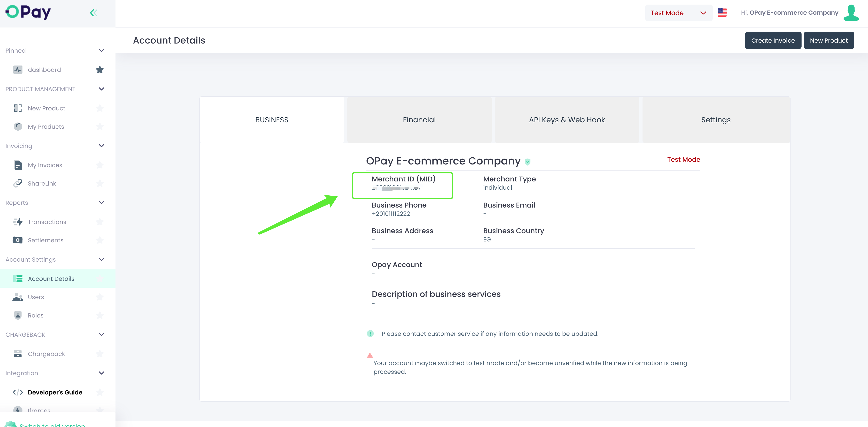
Task: Pin Settlements with its star
Action: click(x=100, y=240)
